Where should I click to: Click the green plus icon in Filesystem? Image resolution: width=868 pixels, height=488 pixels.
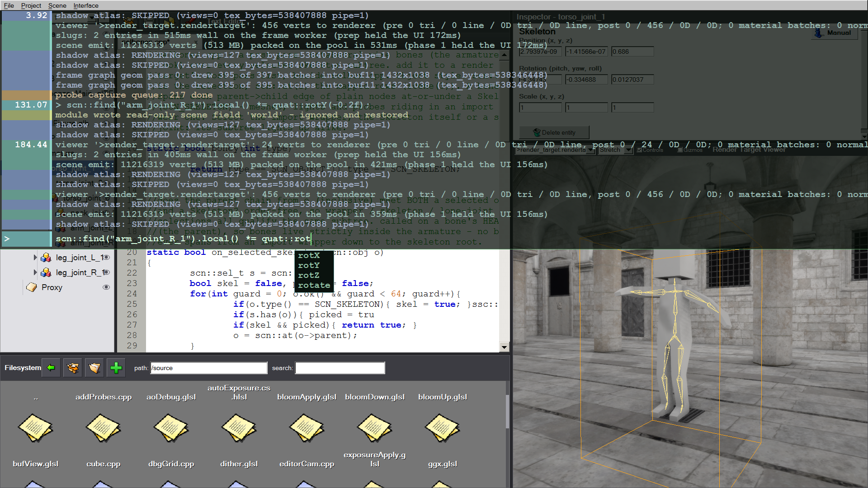pyautogui.click(x=116, y=368)
